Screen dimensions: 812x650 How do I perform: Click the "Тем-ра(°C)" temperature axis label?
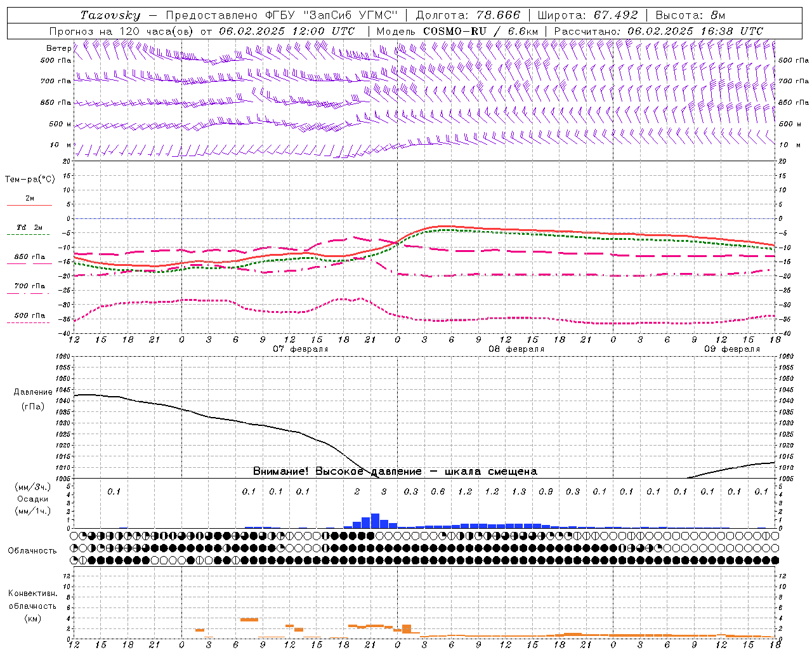tap(30, 180)
